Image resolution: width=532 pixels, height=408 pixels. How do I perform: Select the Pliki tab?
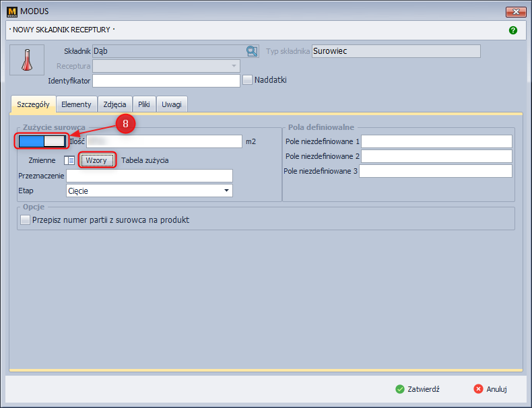tap(144, 104)
